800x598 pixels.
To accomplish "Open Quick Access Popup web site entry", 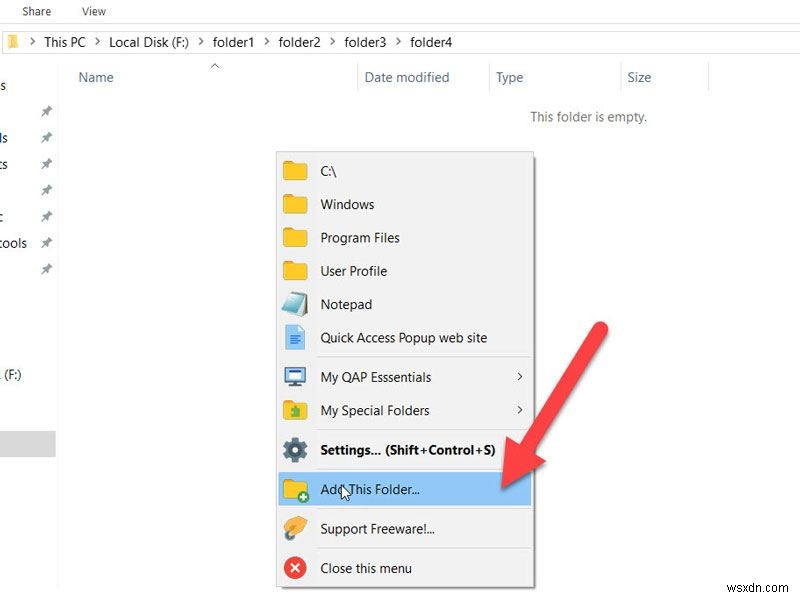I will [x=405, y=337].
